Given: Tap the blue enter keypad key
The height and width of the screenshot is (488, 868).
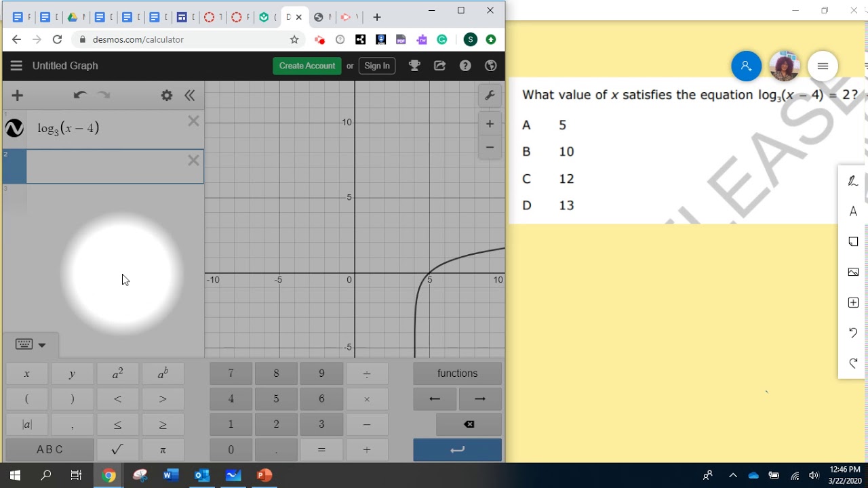Looking at the screenshot, I should click(458, 449).
